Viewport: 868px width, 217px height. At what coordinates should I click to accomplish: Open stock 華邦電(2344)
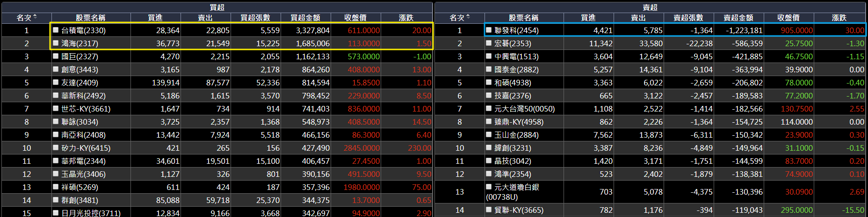point(83,161)
